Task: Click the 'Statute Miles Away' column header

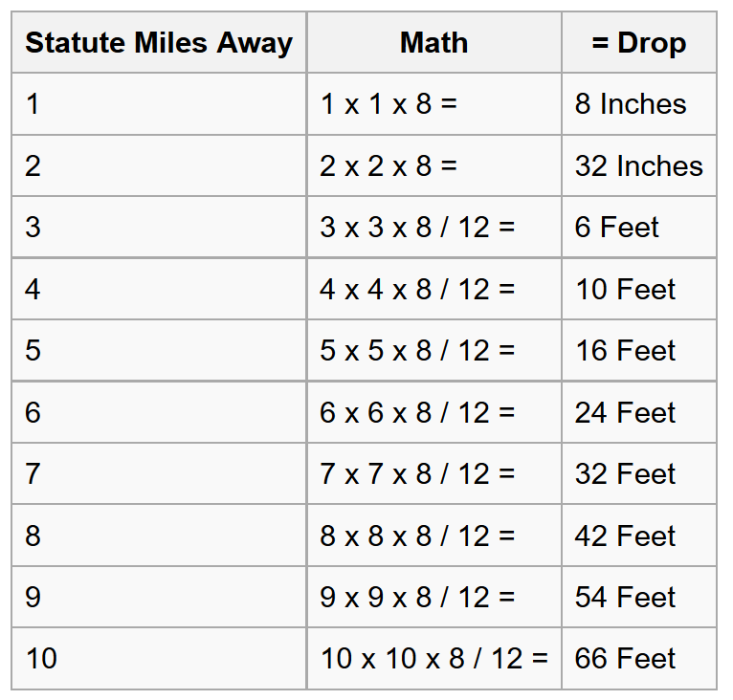Action: pos(159,43)
